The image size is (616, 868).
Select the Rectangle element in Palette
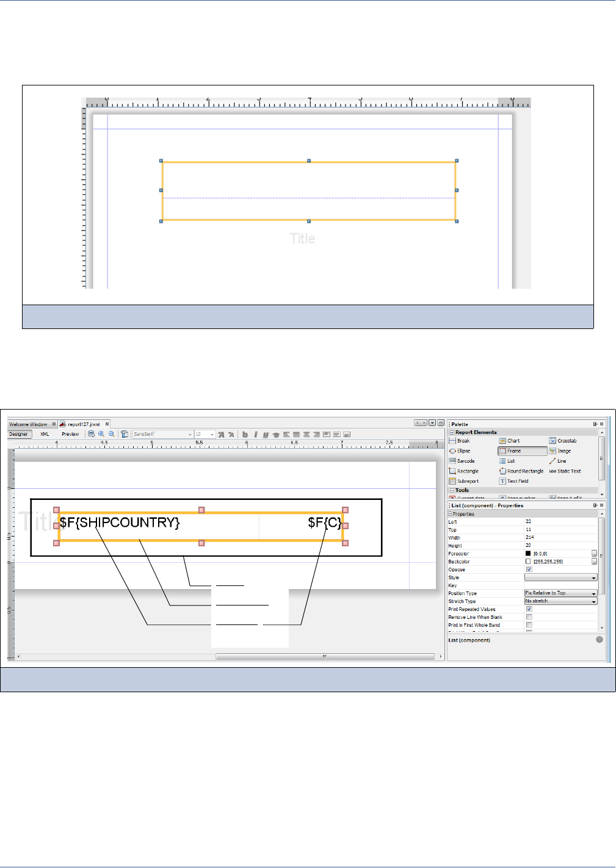[x=463, y=471]
